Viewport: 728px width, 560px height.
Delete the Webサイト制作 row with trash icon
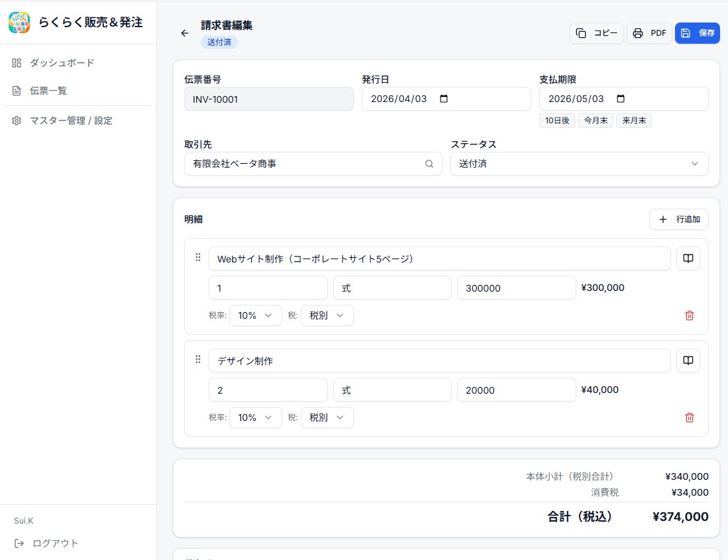tap(690, 315)
